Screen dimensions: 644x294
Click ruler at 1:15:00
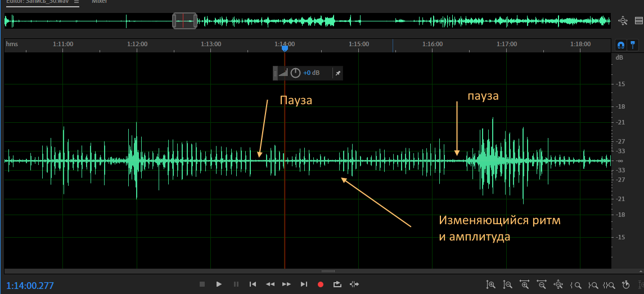tap(359, 43)
